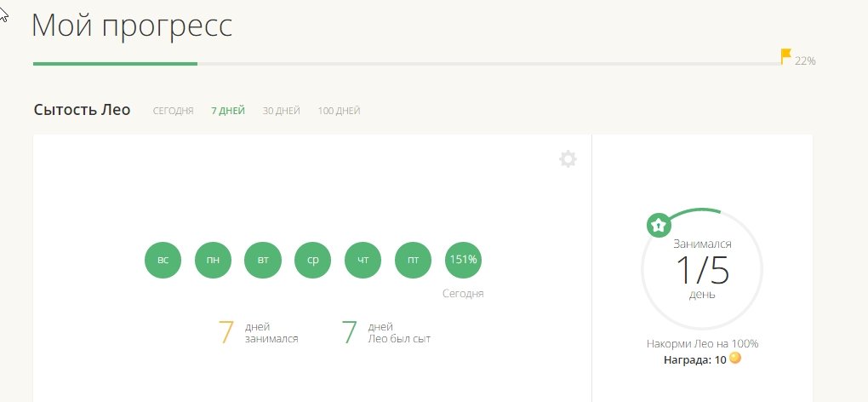
Task: Switch to the 100 ДНЕЙ tab
Action: pyautogui.click(x=339, y=111)
